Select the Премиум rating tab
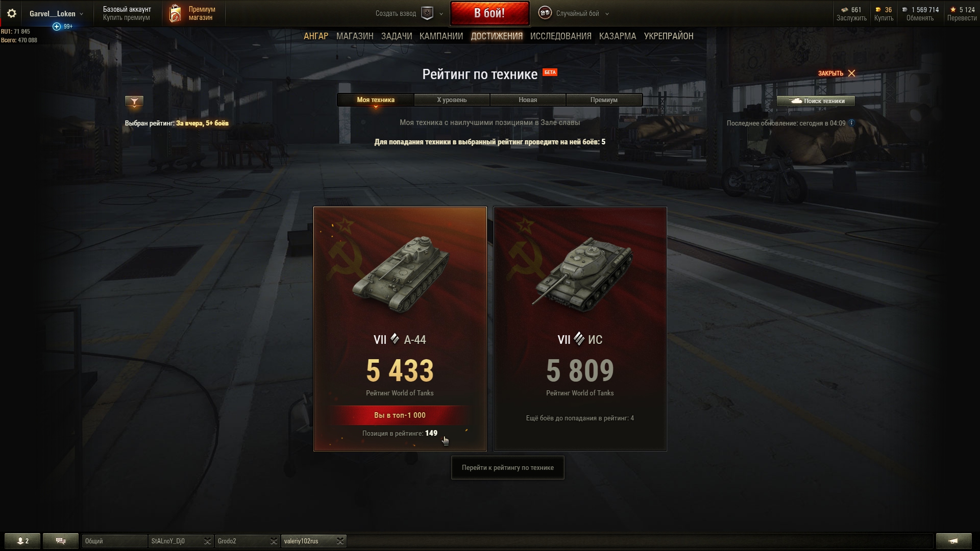 pos(604,99)
